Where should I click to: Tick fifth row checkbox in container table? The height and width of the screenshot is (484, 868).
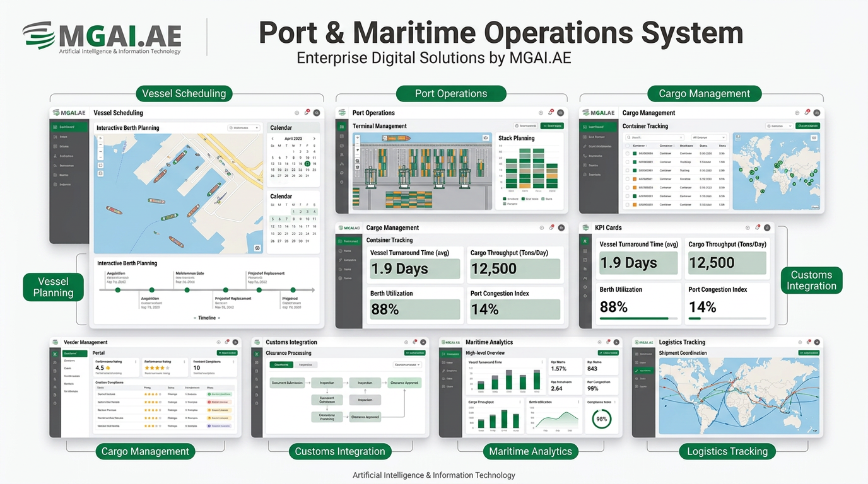pos(627,187)
